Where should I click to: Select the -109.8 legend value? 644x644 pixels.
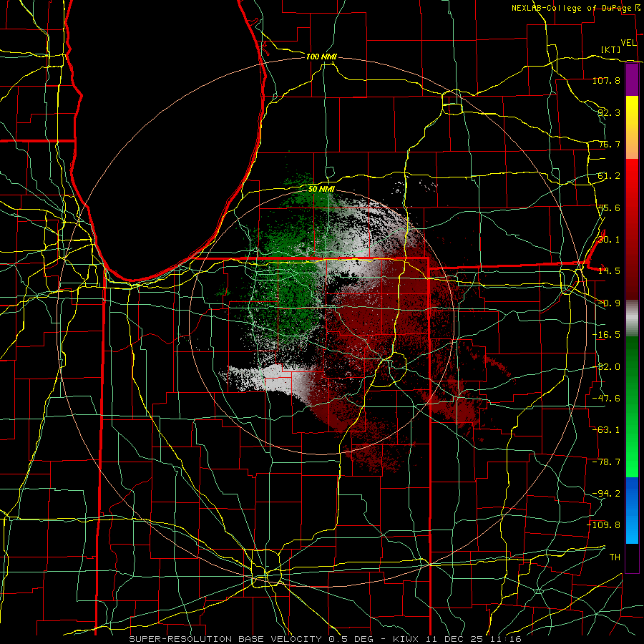[x=604, y=525]
